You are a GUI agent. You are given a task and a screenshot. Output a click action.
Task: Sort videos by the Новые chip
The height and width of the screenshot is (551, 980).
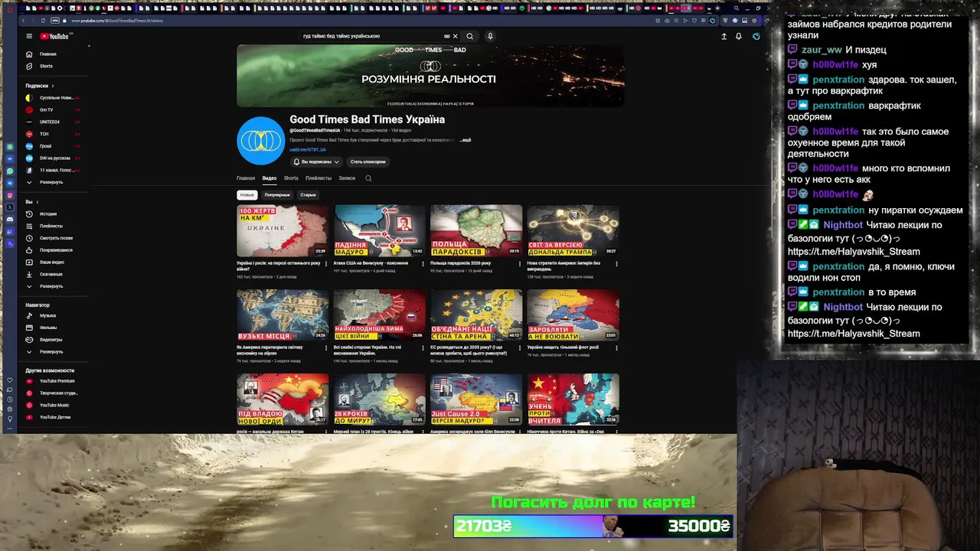pyautogui.click(x=247, y=195)
